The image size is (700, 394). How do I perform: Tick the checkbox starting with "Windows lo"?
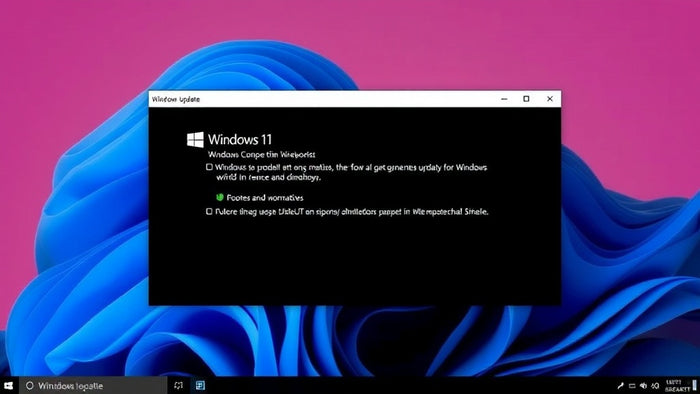209,167
